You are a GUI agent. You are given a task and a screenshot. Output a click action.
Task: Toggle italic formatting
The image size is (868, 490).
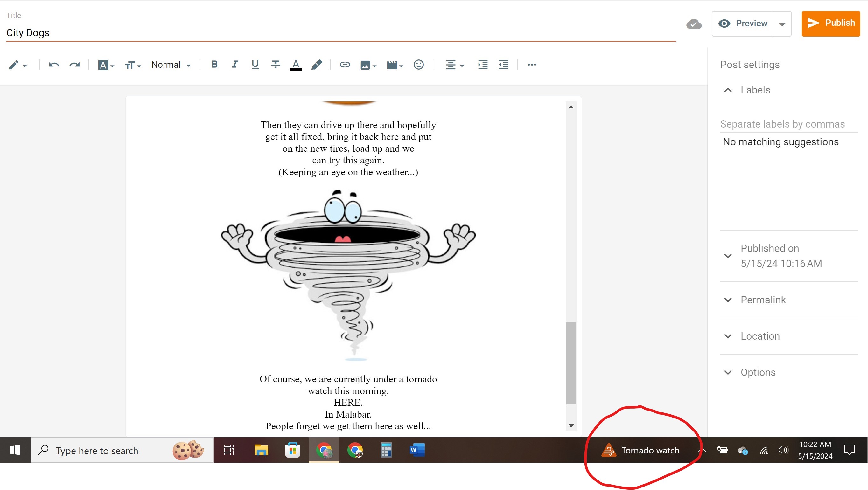234,65
